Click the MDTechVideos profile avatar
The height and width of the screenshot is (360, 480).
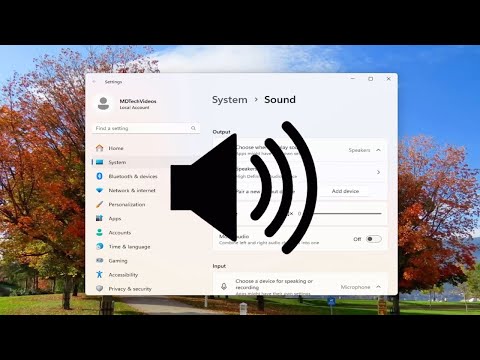coord(103,104)
